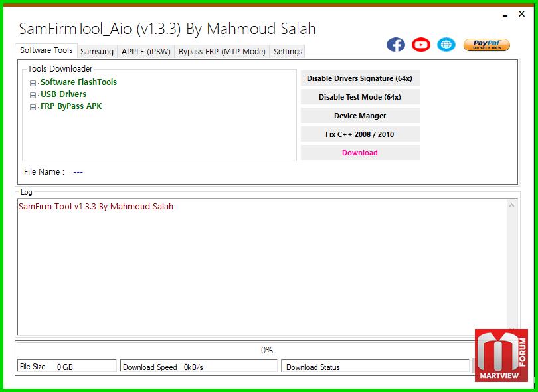Click Disable Test Mode (64x) button
Image resolution: width=538 pixels, height=392 pixels.
(x=360, y=97)
